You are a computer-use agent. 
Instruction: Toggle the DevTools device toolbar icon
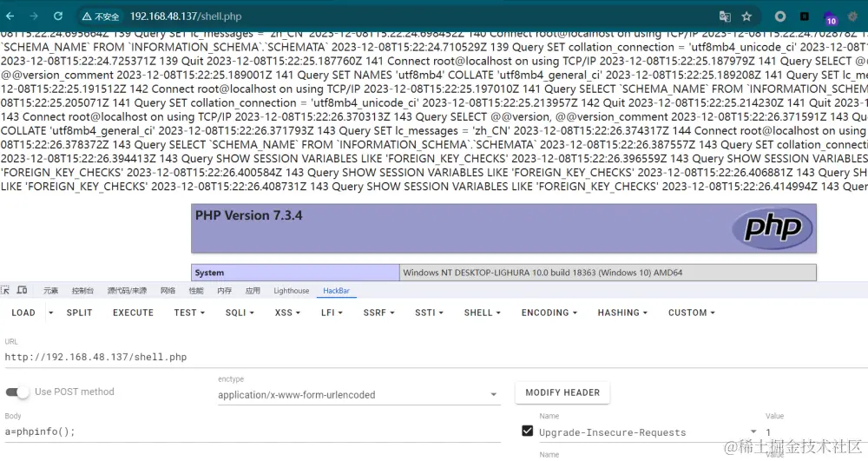tap(23, 290)
